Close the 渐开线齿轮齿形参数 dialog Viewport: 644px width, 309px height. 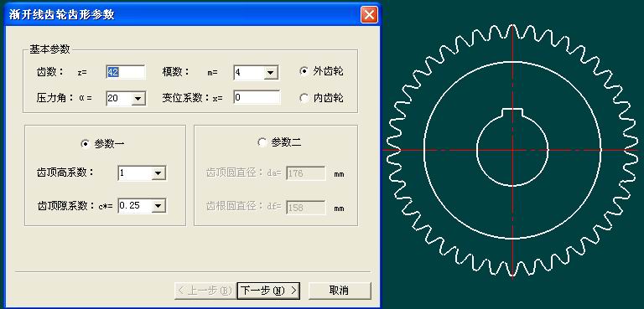[369, 15]
